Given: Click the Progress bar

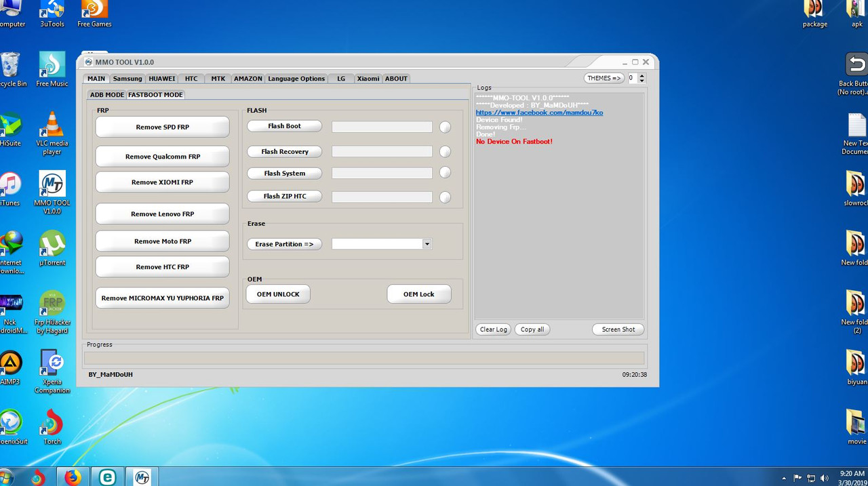Looking at the screenshot, I should pos(364,358).
